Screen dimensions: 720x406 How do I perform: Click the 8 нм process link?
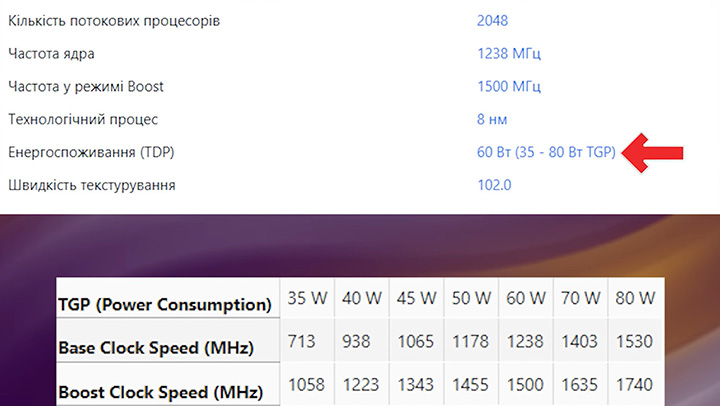coord(492,119)
